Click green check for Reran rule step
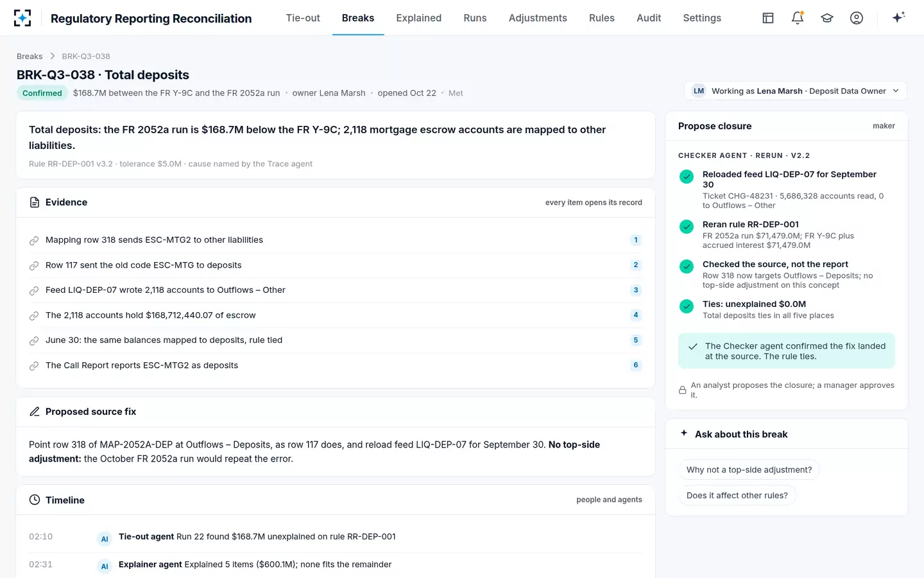Viewport: 924px width, 578px height. (687, 226)
